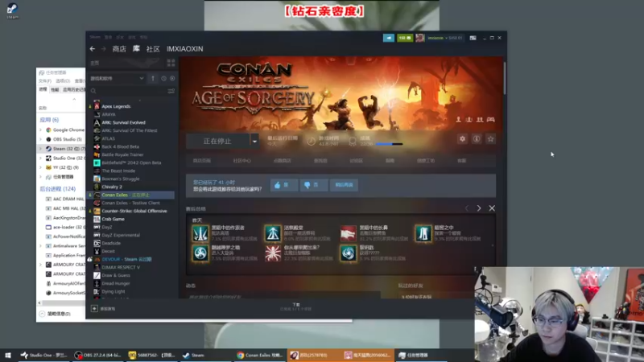
Task: Open the 库 library section
Action: pos(136,49)
